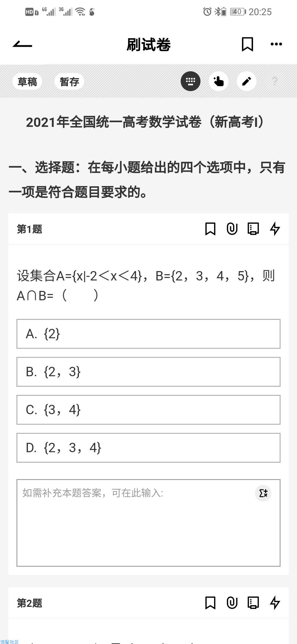Viewport: 297px width, 644px height.
Task: Open the formula sigma editor button
Action: 263,493
